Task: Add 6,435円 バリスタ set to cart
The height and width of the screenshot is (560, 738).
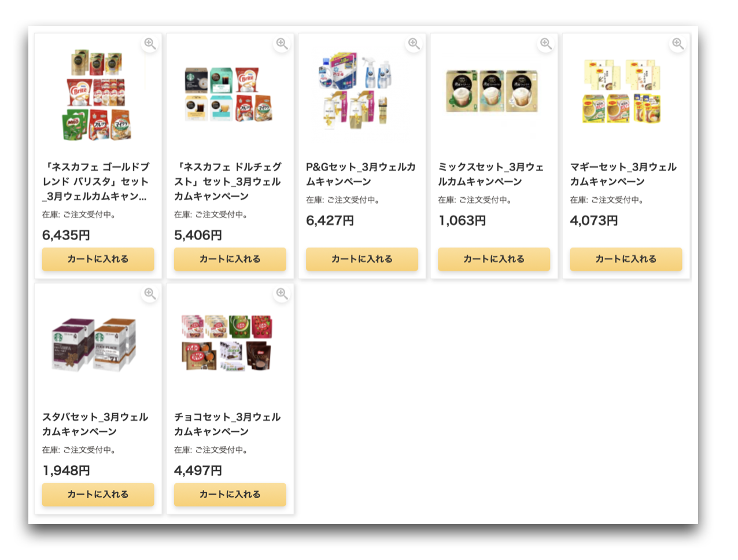Action: tap(98, 259)
